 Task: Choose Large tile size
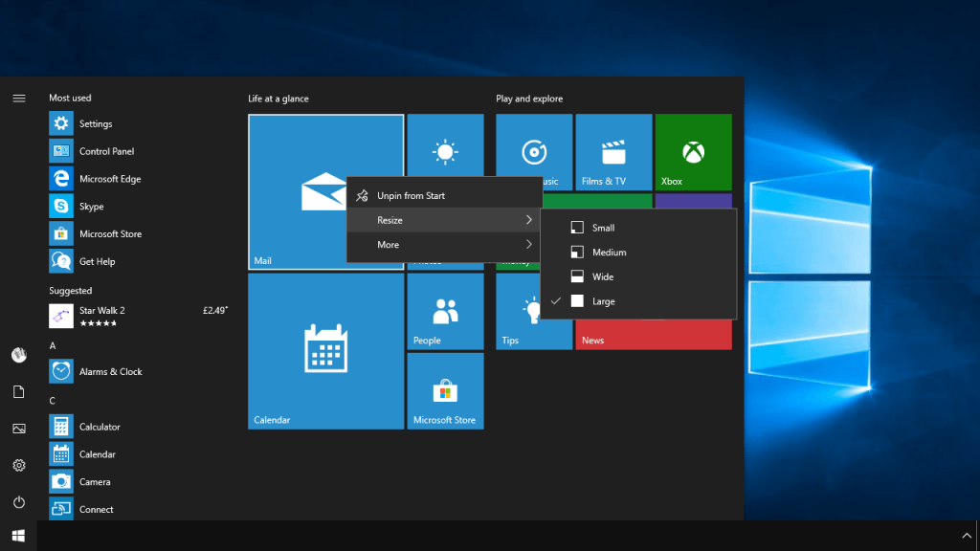pos(638,301)
